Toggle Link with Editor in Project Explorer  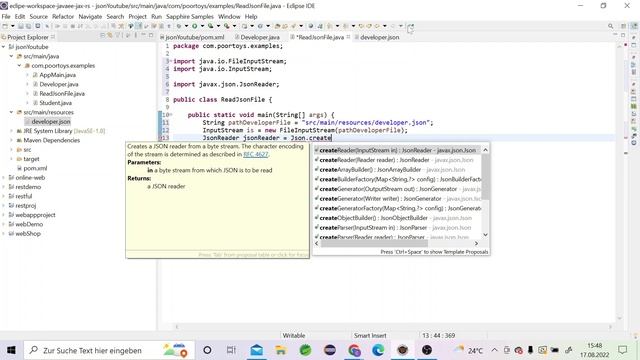(x=110, y=36)
